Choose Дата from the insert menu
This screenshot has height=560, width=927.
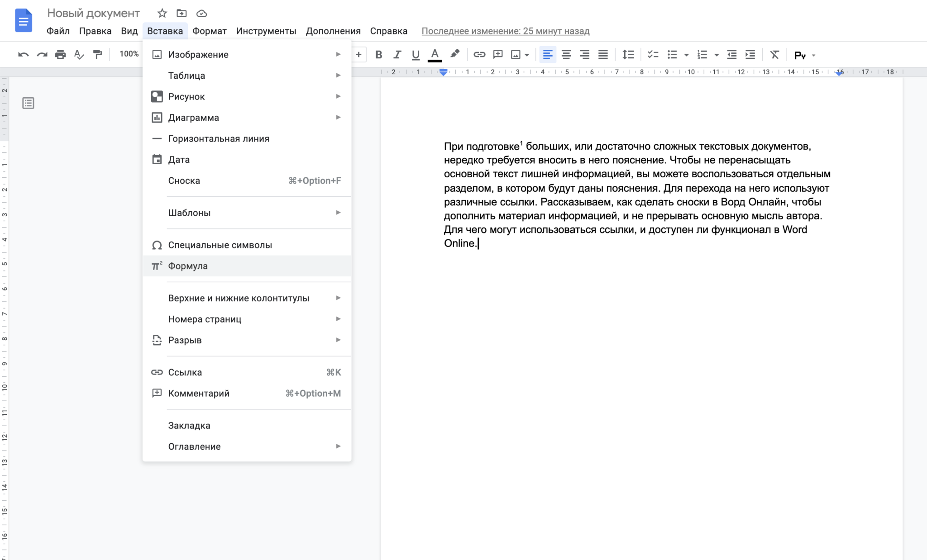[x=247, y=160]
